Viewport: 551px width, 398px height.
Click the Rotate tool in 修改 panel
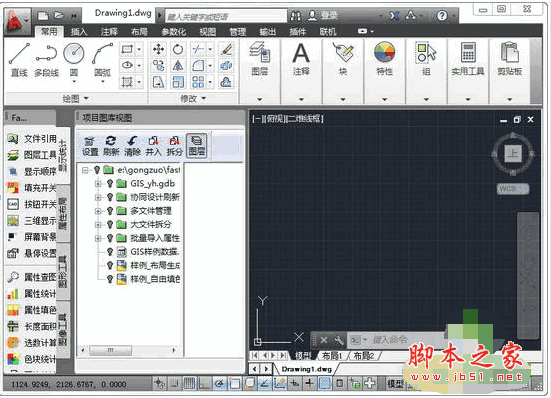pos(178,49)
